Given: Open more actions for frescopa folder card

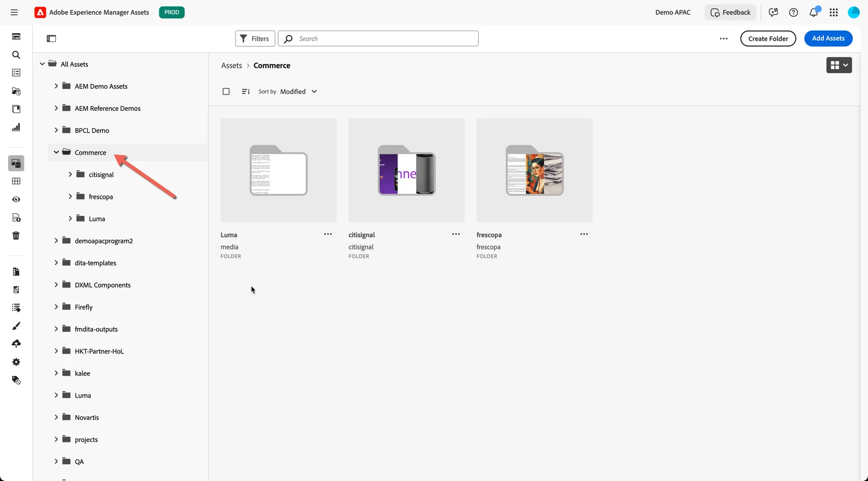Looking at the screenshot, I should [x=584, y=234].
